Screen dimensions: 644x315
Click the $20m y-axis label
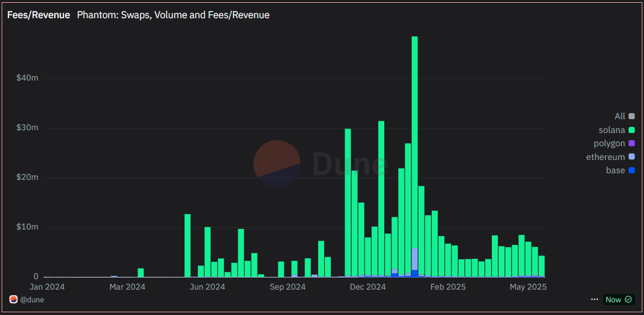click(x=27, y=178)
